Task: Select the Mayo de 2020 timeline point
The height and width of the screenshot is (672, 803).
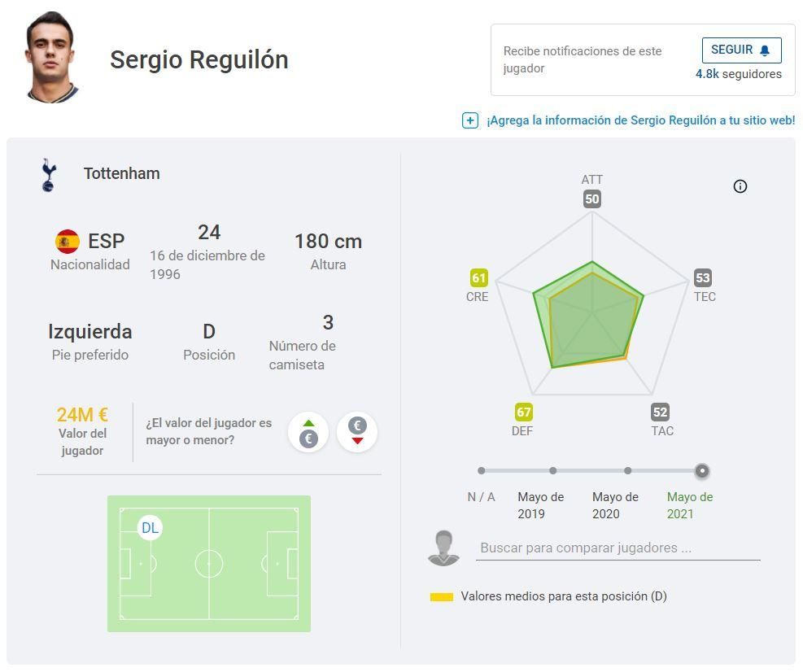Action: (627, 470)
